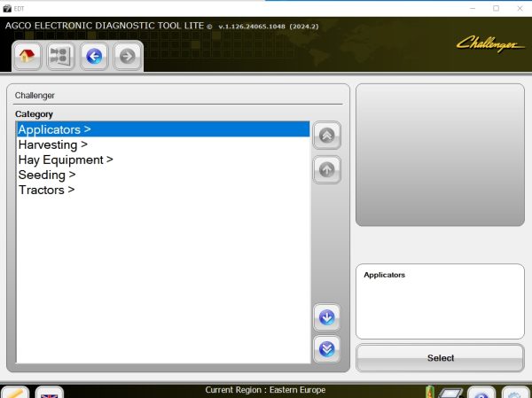Click the Current Region Eastern Europe text
This screenshot has height=398, width=532.
point(265,390)
